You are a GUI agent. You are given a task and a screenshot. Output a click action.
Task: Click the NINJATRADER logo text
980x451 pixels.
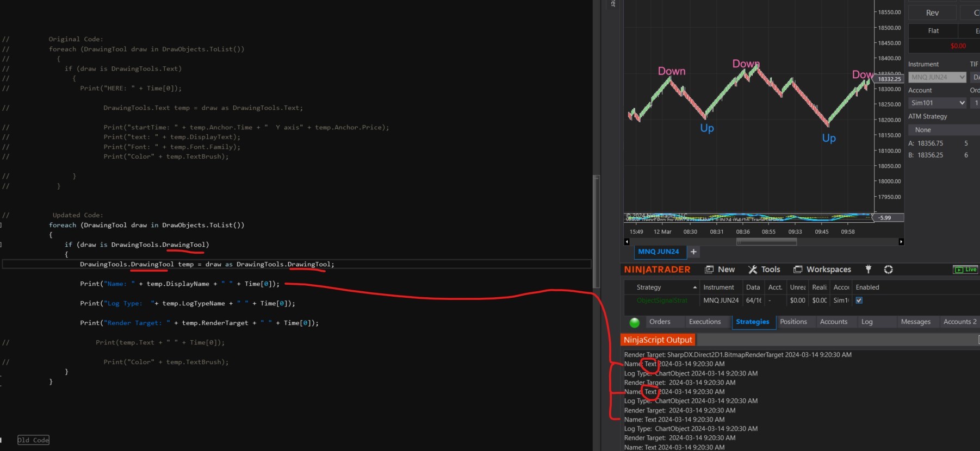[x=657, y=270]
